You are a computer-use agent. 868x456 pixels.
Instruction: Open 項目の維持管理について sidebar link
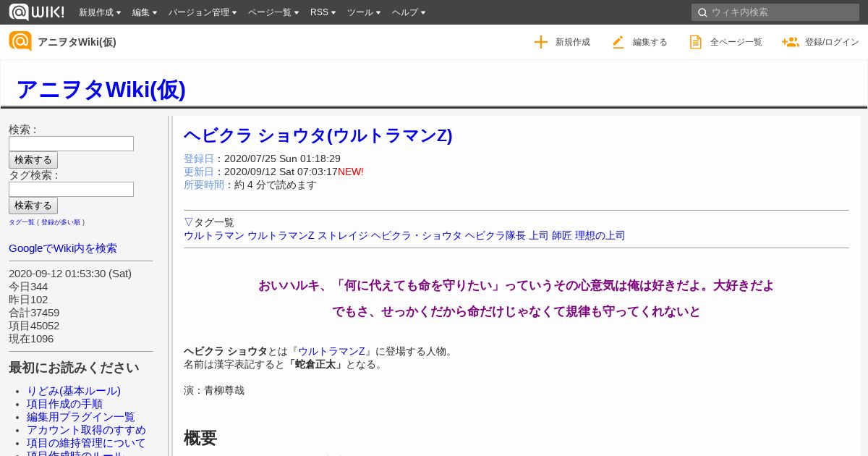(86, 443)
